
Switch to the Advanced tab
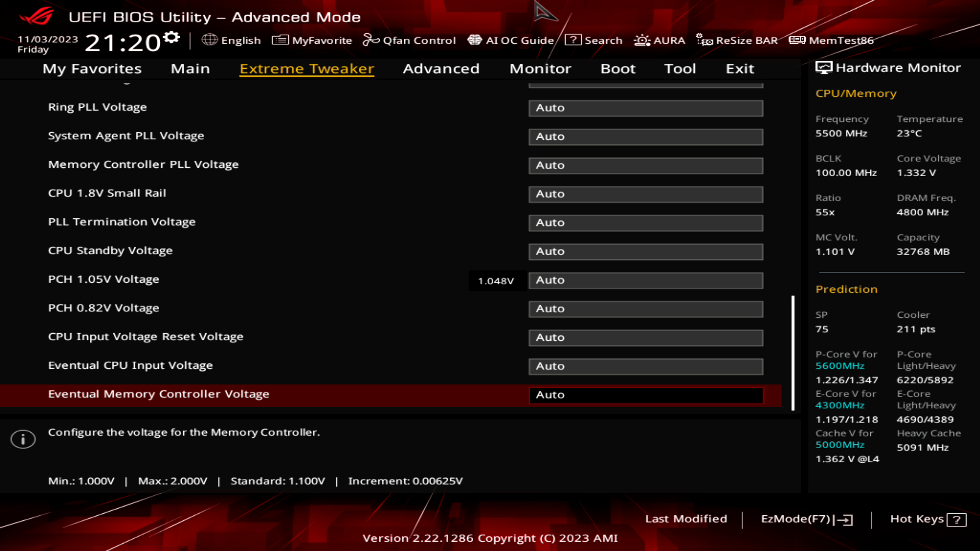pyautogui.click(x=440, y=68)
